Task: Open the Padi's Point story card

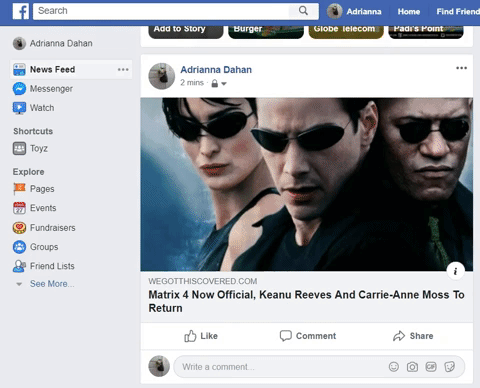Action: point(426,32)
